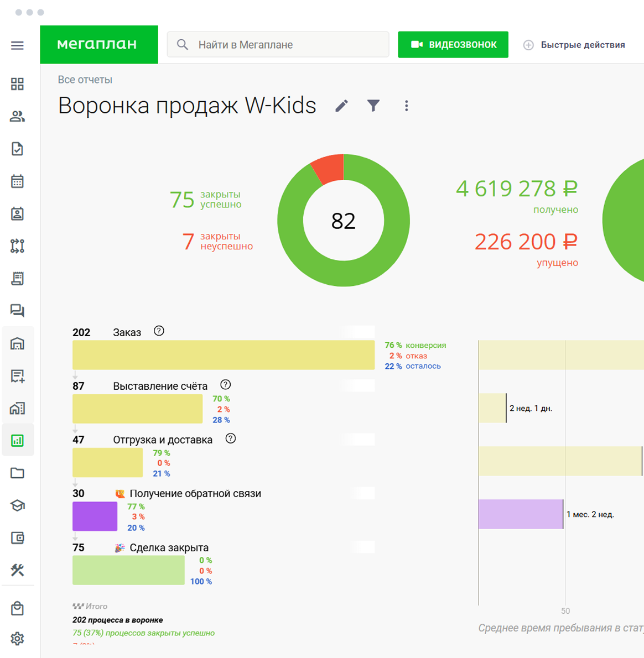Open the people/employees sidebar icon

click(17, 116)
